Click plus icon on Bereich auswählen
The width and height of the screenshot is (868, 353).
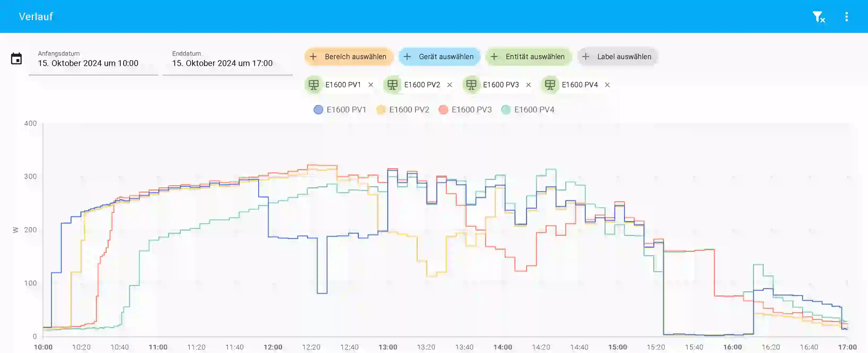point(313,56)
